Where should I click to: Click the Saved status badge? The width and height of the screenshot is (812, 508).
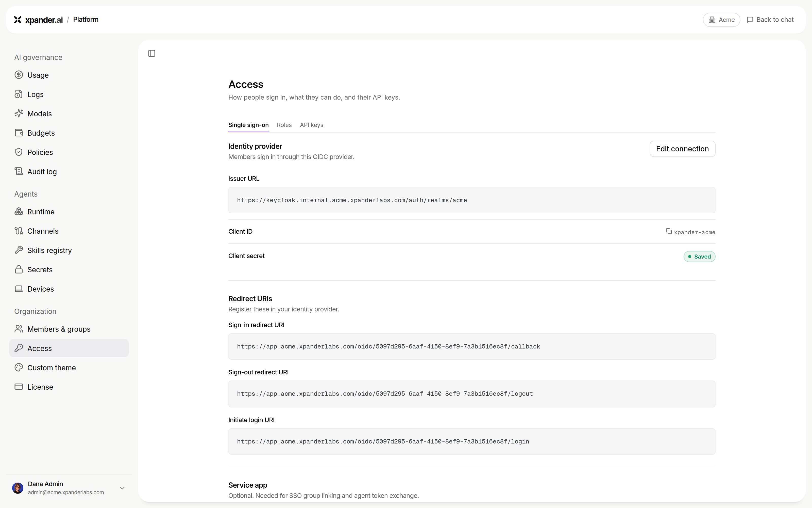point(699,257)
